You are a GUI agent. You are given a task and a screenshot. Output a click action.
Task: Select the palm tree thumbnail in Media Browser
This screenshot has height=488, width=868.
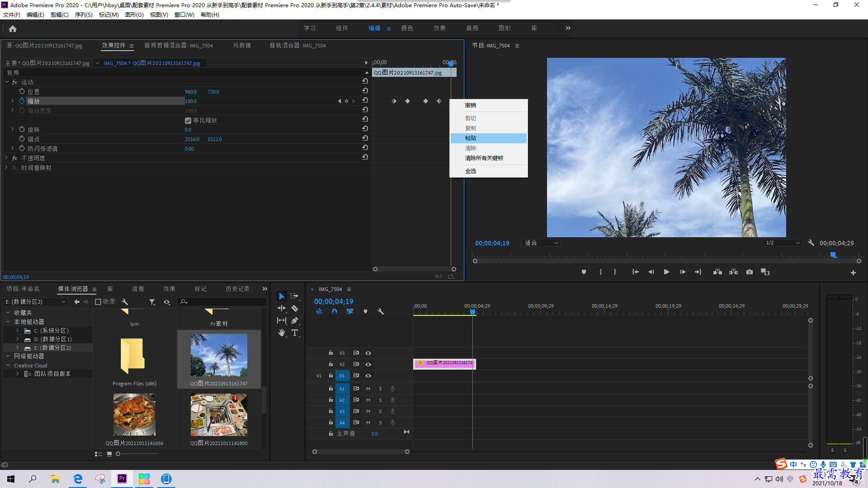pyautogui.click(x=219, y=355)
